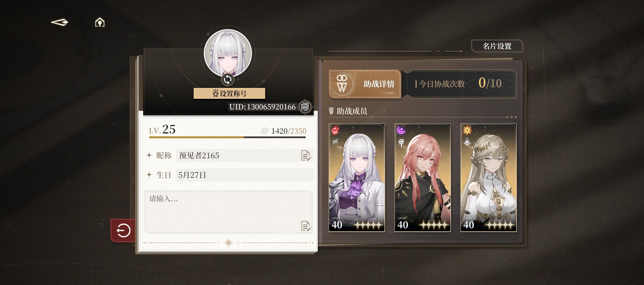The height and width of the screenshot is (285, 644).
Task: Open the 助战详情 tab
Action: [365, 84]
